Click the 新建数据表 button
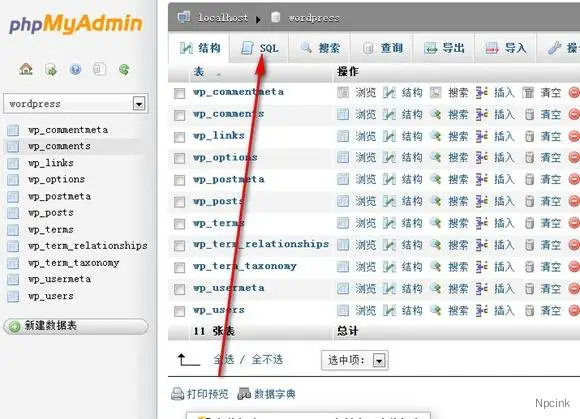The width and height of the screenshot is (580, 419). click(76, 326)
